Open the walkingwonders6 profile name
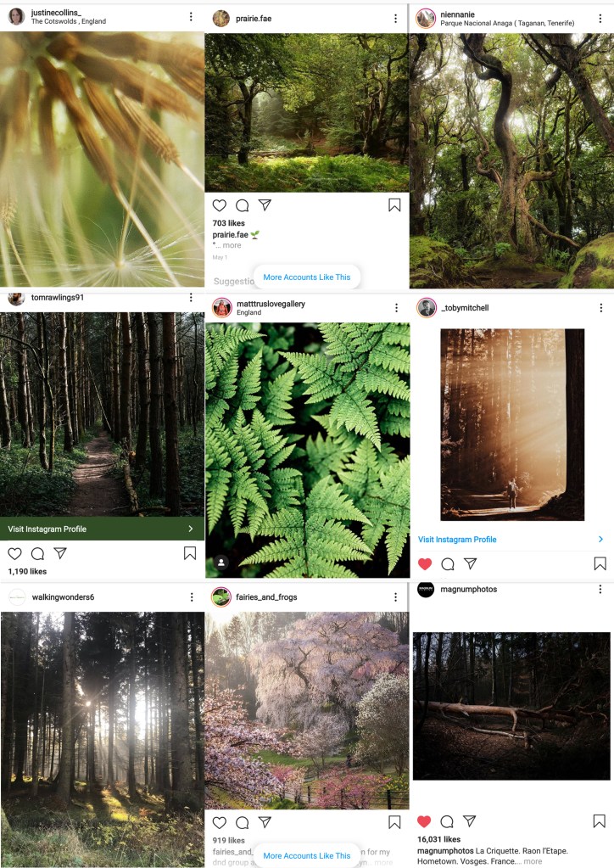The image size is (614, 868). pos(63,596)
